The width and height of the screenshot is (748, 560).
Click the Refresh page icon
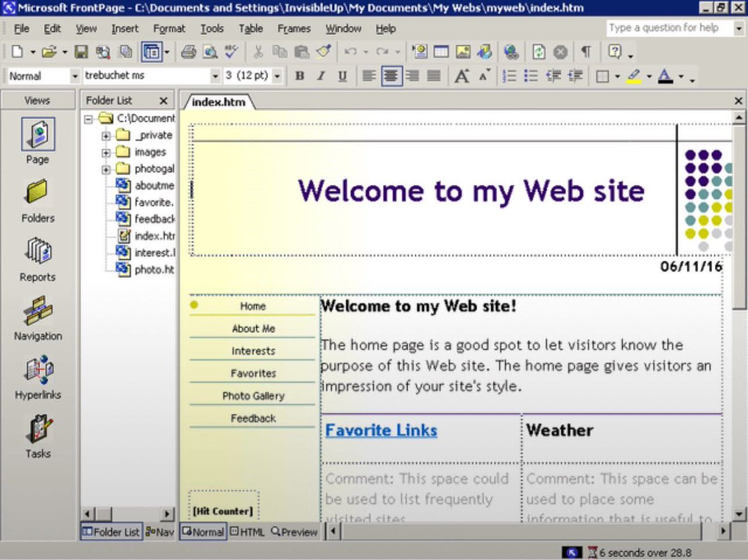click(x=539, y=52)
